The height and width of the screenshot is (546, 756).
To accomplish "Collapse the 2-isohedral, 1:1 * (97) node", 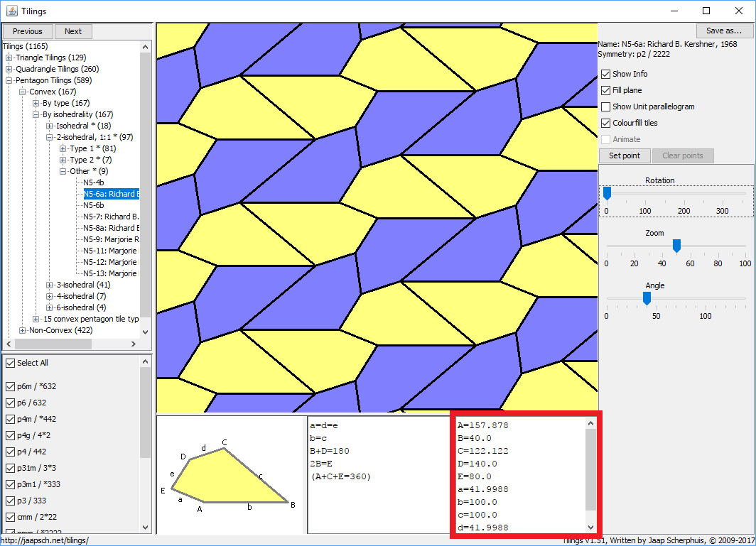I will tap(49, 137).
